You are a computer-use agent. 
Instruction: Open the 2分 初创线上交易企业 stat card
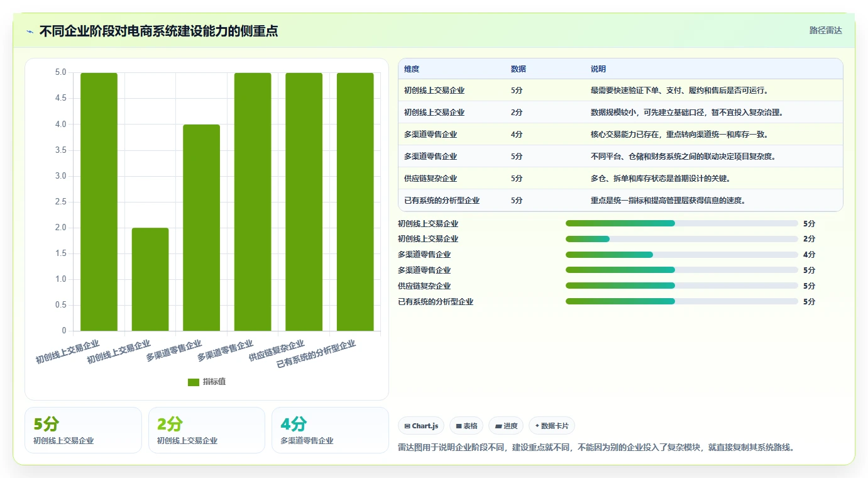click(x=207, y=430)
